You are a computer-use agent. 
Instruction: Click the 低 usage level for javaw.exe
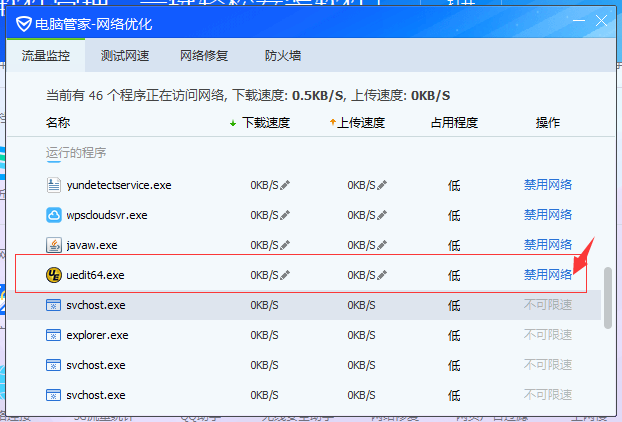point(454,246)
